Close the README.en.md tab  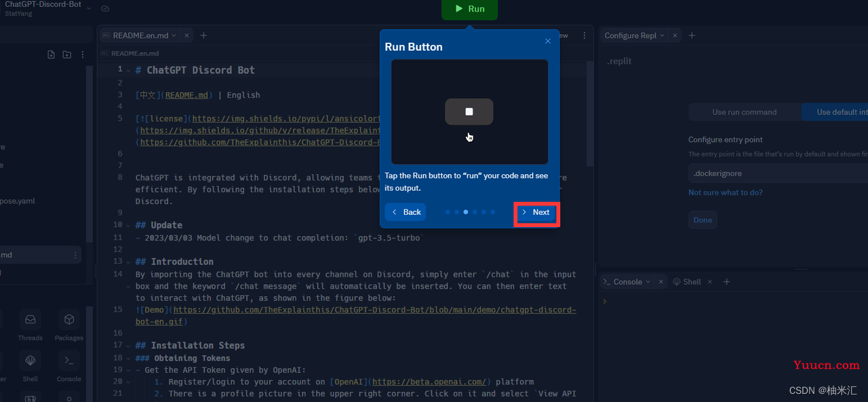(187, 35)
